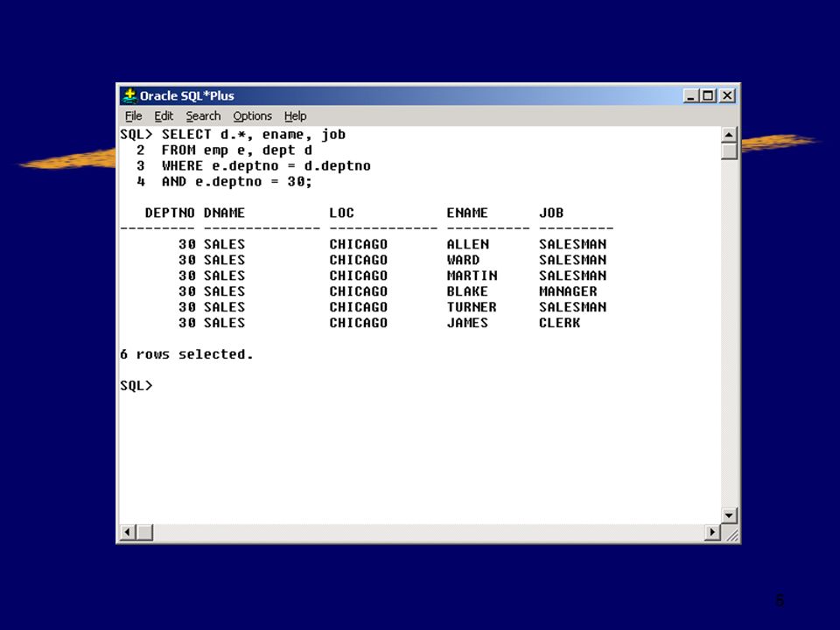Click the horizontal scrollbar left arrow
Image resolution: width=840 pixels, height=630 pixels.
point(127,532)
